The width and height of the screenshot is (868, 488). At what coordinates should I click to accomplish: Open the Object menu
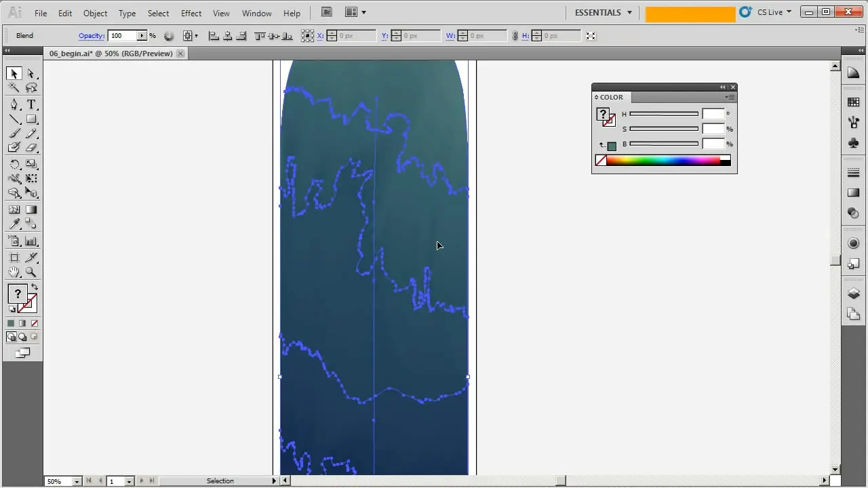pos(95,13)
